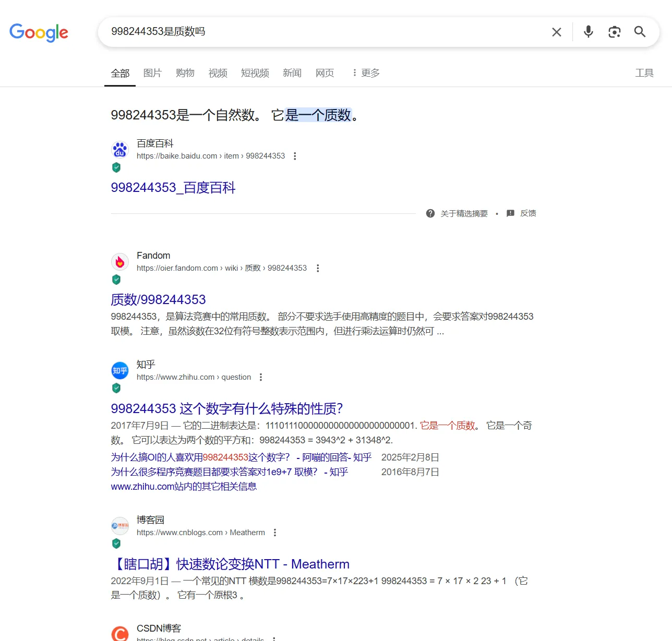Click the 反馈 feedback flag icon

coord(511,213)
